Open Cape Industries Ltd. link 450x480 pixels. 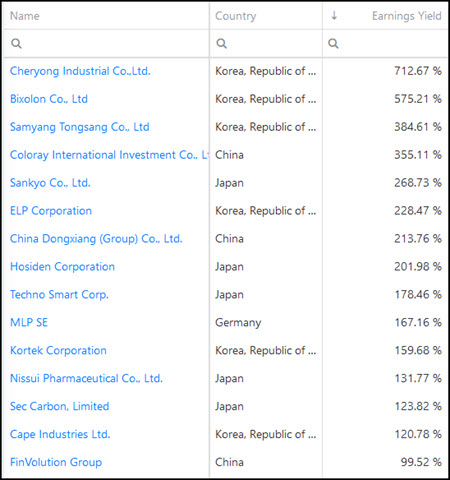60,434
